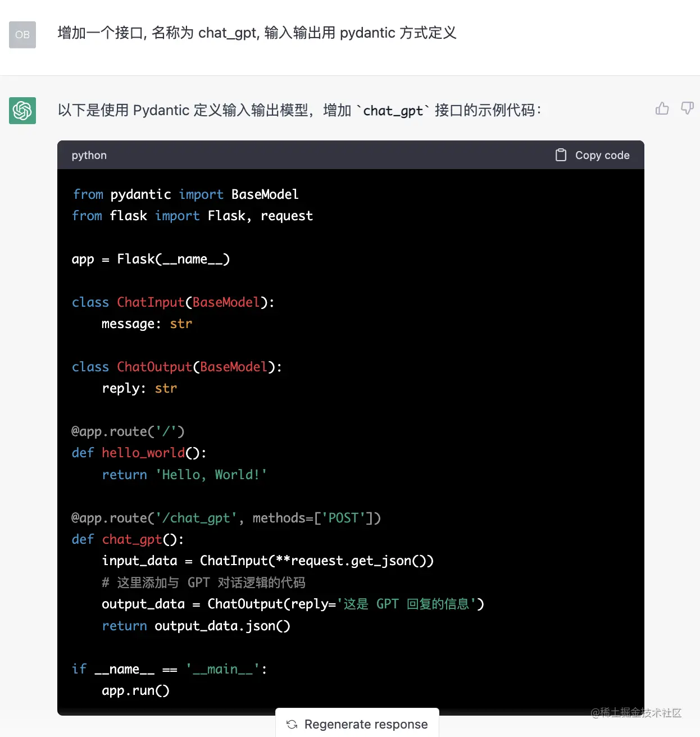Click the 'input_data = ChatInput(**request.get_json())' line
700x737 pixels.
[x=268, y=561]
